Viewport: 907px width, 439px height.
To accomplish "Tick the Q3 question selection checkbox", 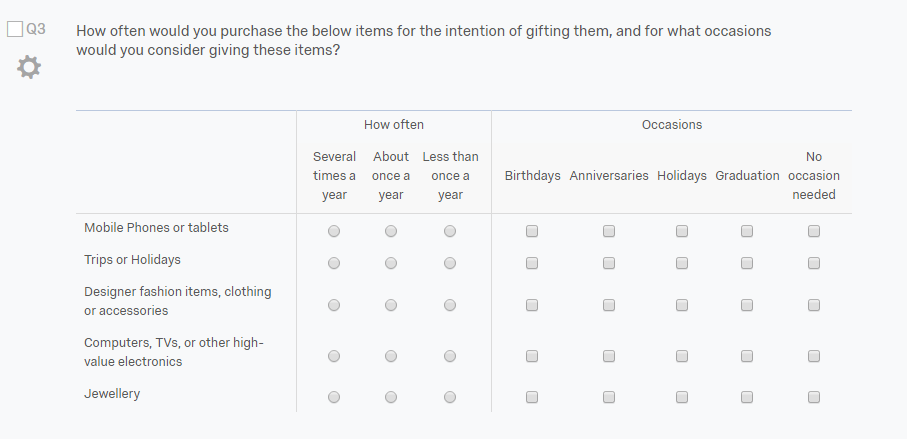I will point(14,29).
